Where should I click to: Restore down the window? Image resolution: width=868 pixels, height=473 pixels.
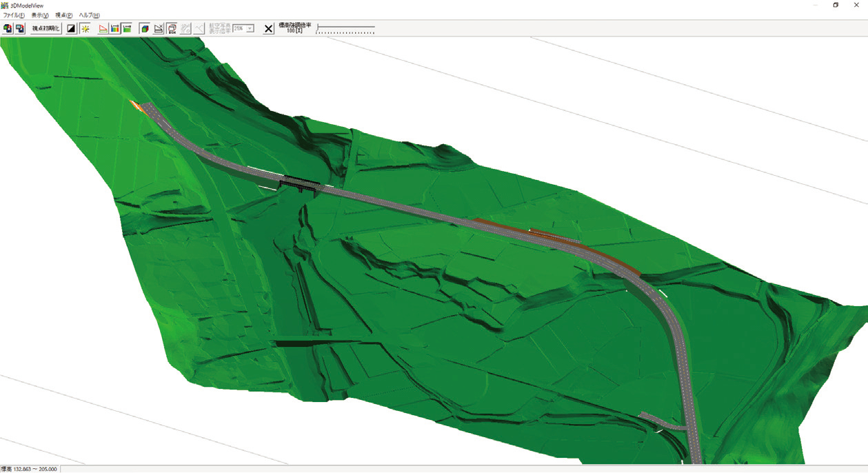(836, 5)
